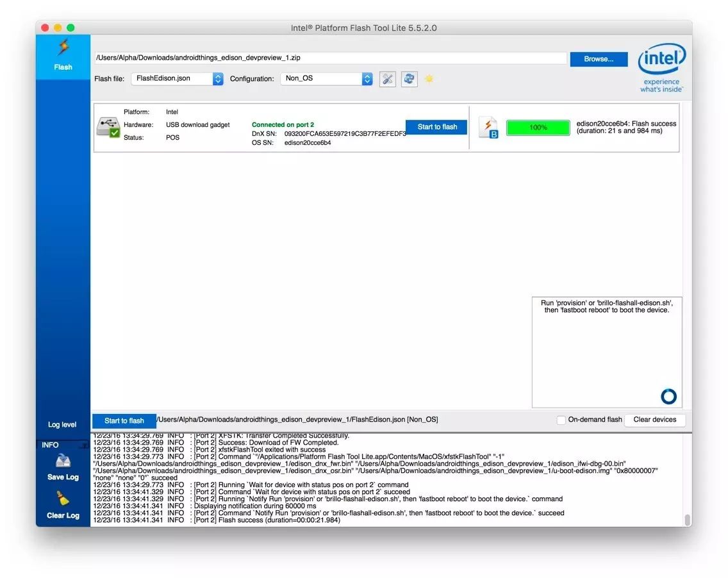Click the FlashEdison.json [Non_OS] path text
This screenshot has height=578, width=728.
point(297,419)
